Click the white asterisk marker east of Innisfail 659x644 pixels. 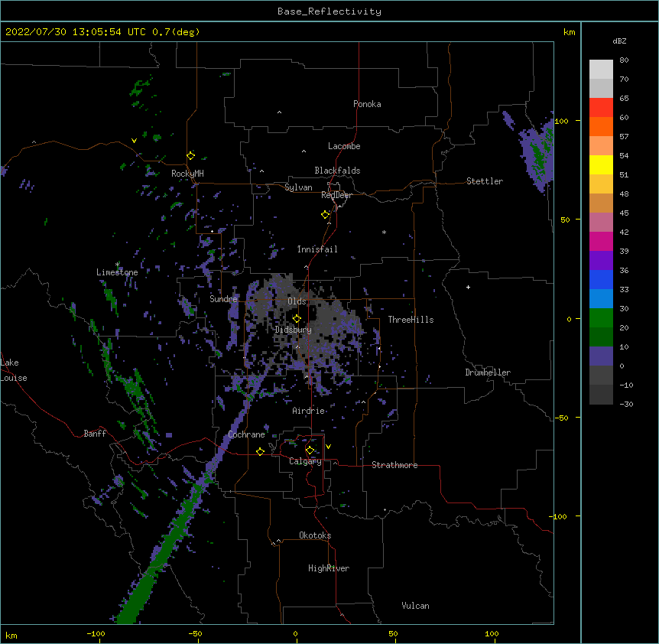pos(384,232)
